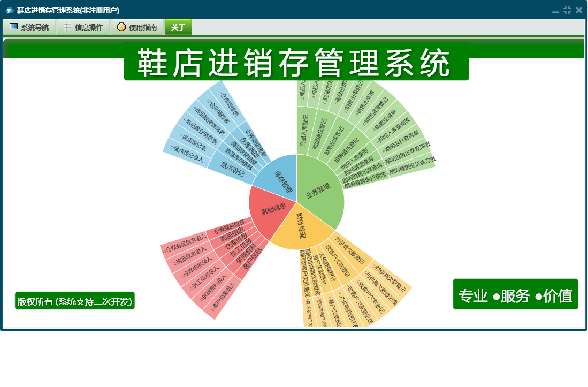The image size is (588, 387).
Task: Open 仓库调拨 middle ring segment
Action: (x=249, y=147)
